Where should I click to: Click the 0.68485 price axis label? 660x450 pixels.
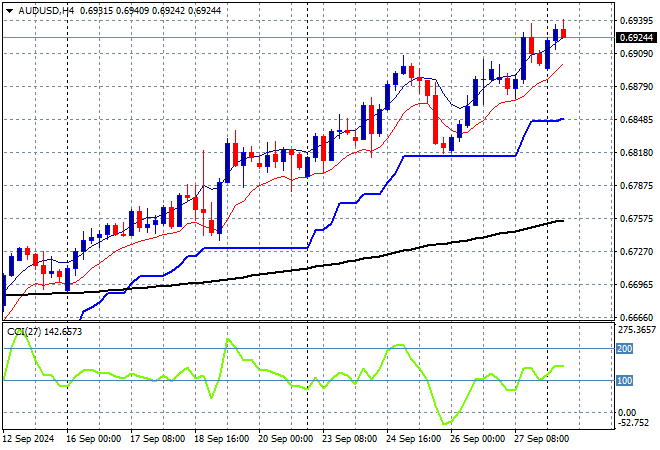click(x=636, y=120)
